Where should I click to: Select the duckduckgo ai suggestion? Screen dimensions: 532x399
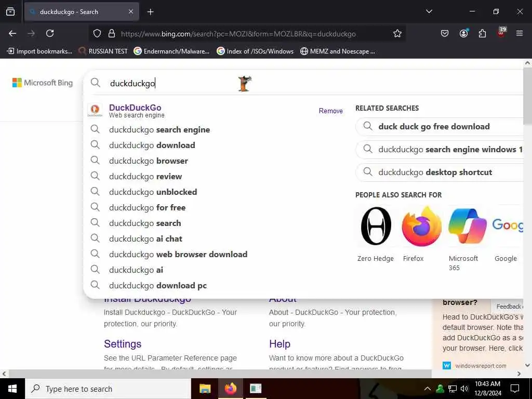136,270
